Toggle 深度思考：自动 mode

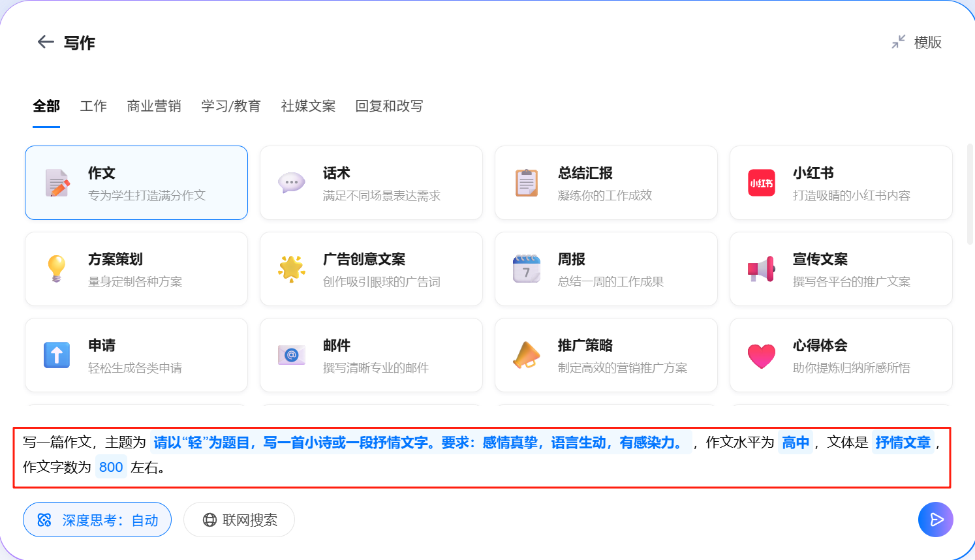pyautogui.click(x=97, y=520)
